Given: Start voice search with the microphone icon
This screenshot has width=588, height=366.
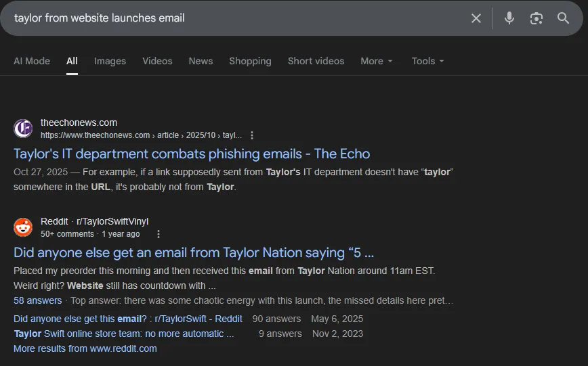Looking at the screenshot, I should click(509, 18).
